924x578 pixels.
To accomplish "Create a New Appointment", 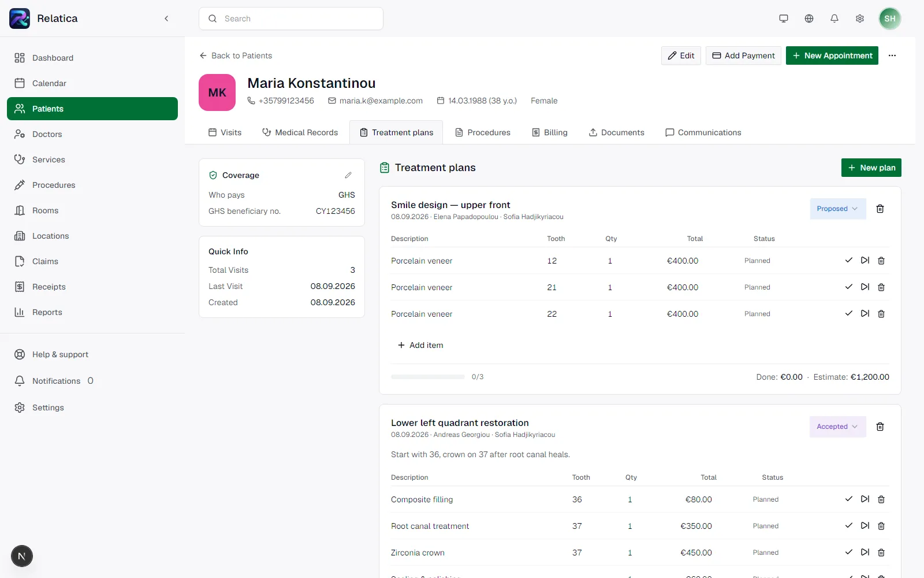I will coord(832,55).
